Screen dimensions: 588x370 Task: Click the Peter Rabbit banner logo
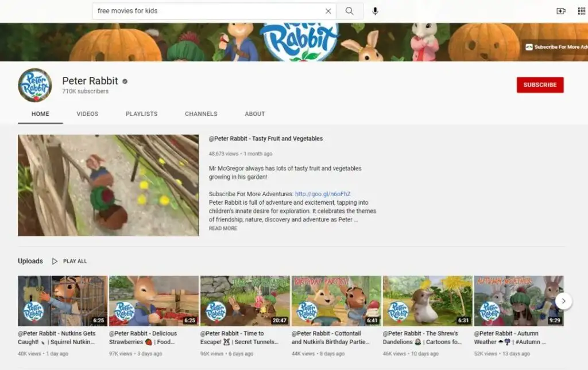[x=299, y=42]
